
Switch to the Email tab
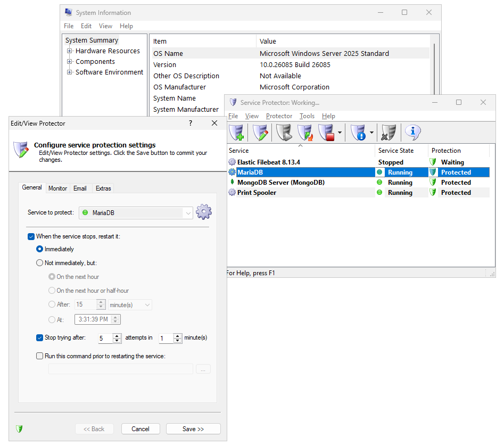pyautogui.click(x=80, y=188)
